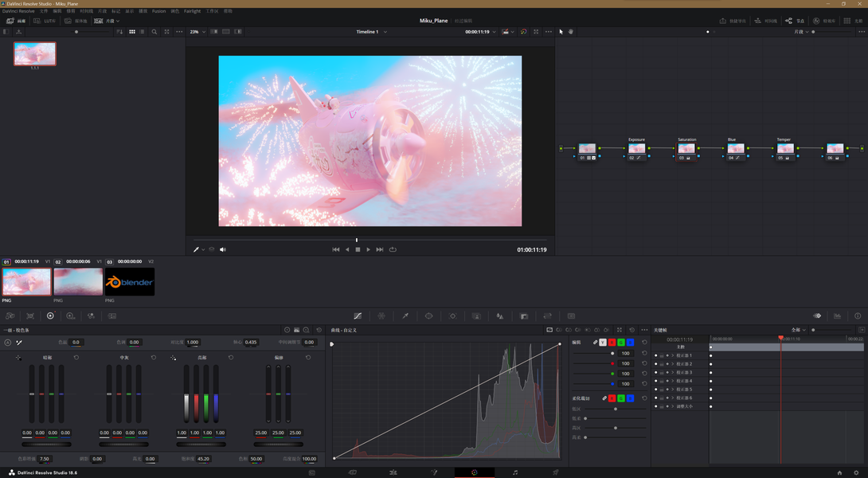Show the Keyframes panel icon
Viewport: 868px width, 478px height.
pyautogui.click(x=817, y=315)
